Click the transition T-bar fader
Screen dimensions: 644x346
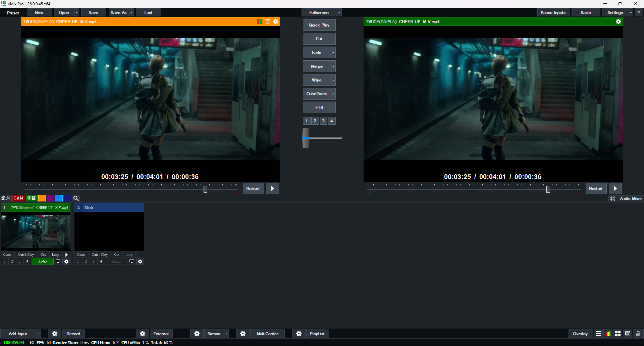click(306, 138)
